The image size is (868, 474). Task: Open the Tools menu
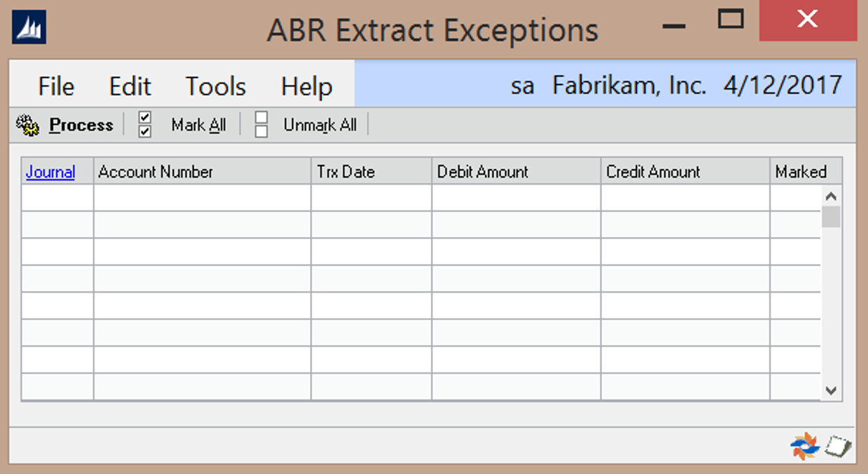click(215, 87)
